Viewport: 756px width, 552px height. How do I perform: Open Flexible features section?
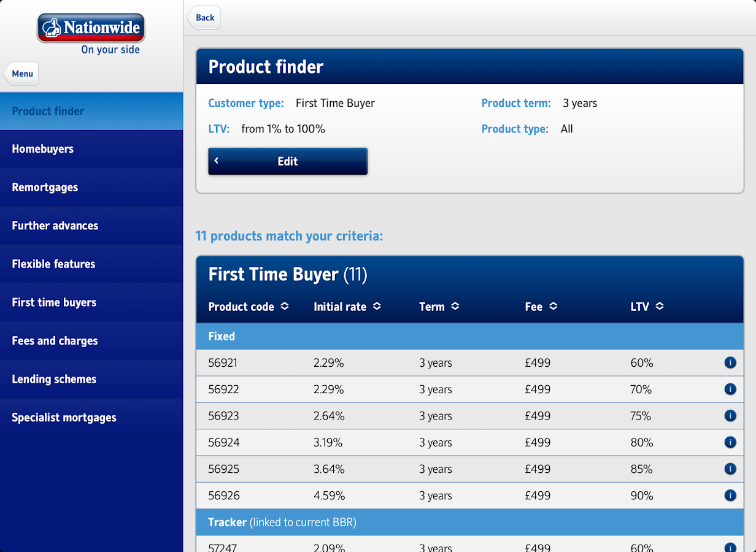91,264
